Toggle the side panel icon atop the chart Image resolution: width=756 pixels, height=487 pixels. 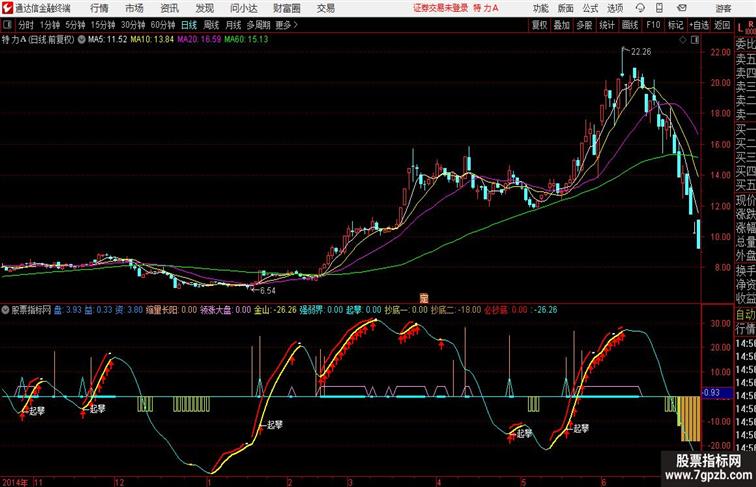[695, 40]
